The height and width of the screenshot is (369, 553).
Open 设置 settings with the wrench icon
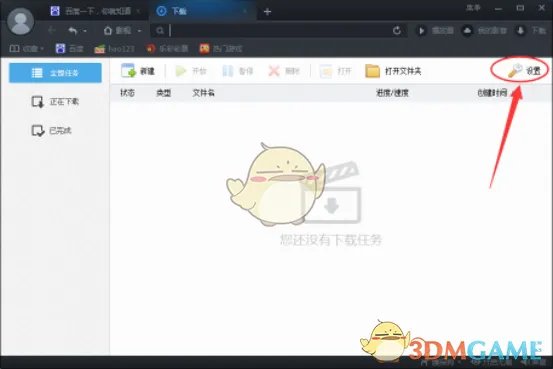(x=524, y=71)
